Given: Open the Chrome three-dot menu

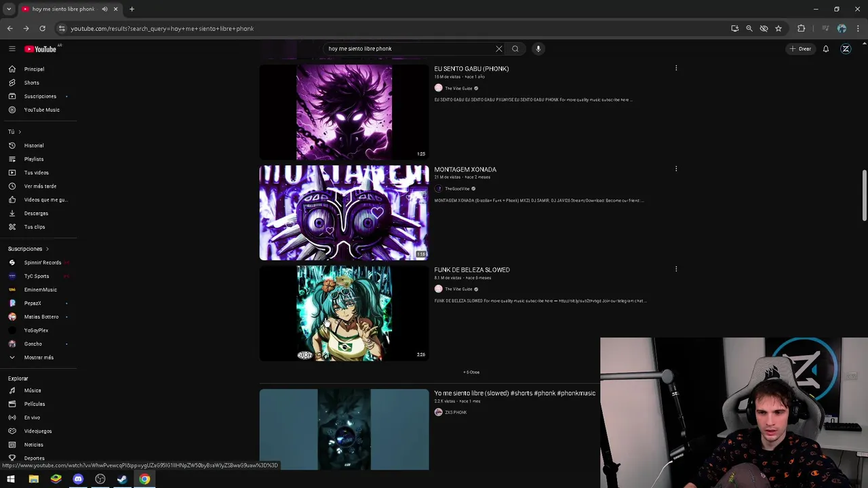Looking at the screenshot, I should (859, 28).
